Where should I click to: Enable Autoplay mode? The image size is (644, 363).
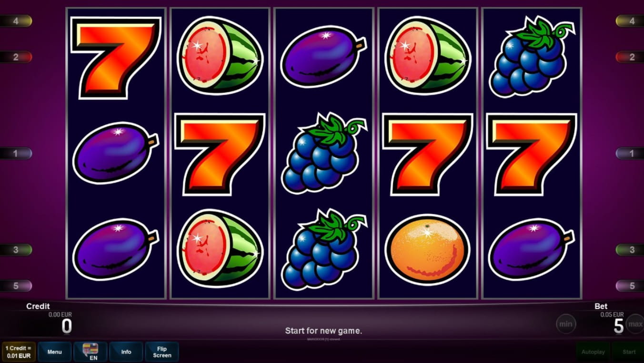(x=593, y=352)
